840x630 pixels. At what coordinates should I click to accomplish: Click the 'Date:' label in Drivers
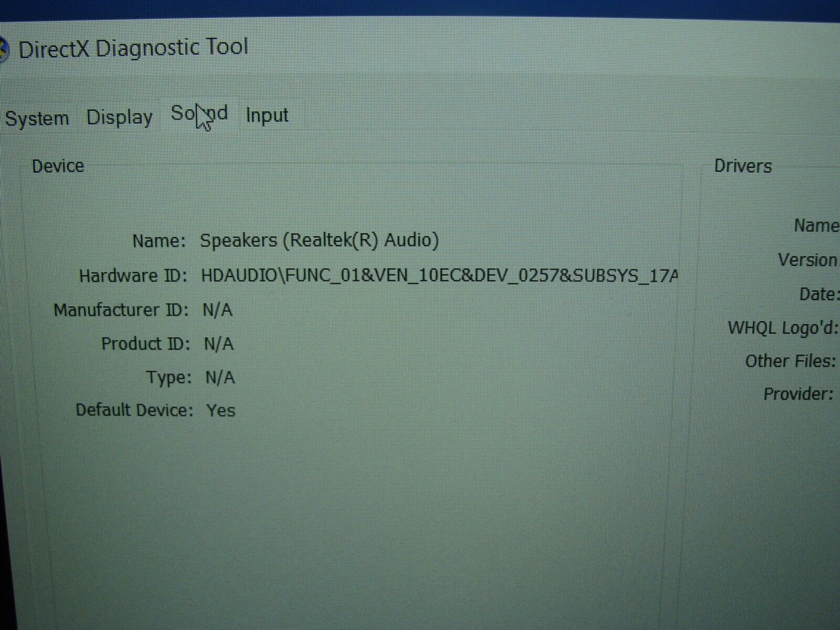[818, 294]
